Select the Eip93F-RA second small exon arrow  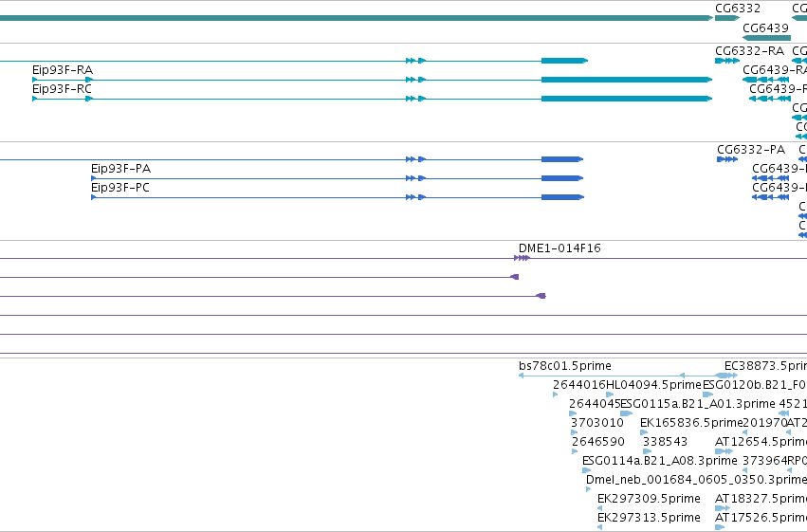(89, 80)
